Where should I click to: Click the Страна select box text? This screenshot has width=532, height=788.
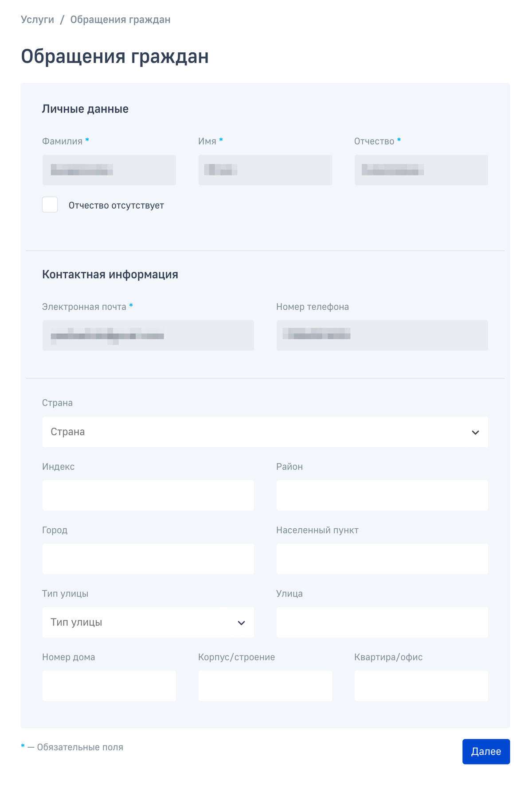[x=68, y=432]
